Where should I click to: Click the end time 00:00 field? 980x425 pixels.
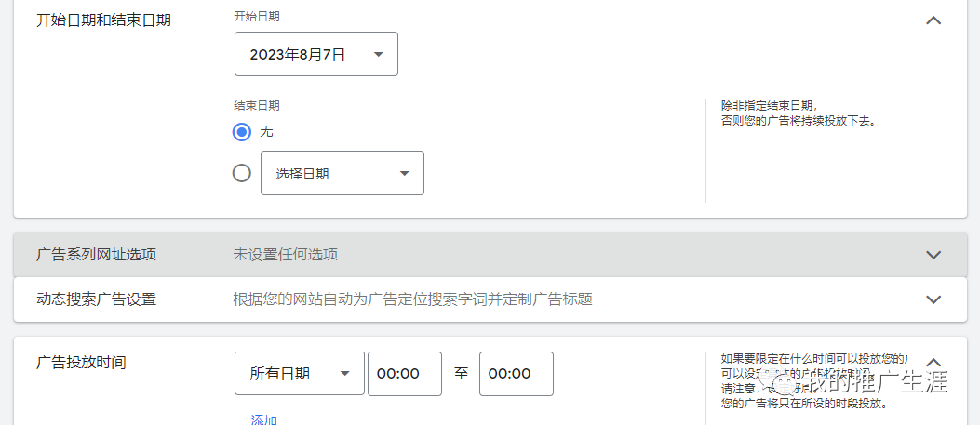517,374
